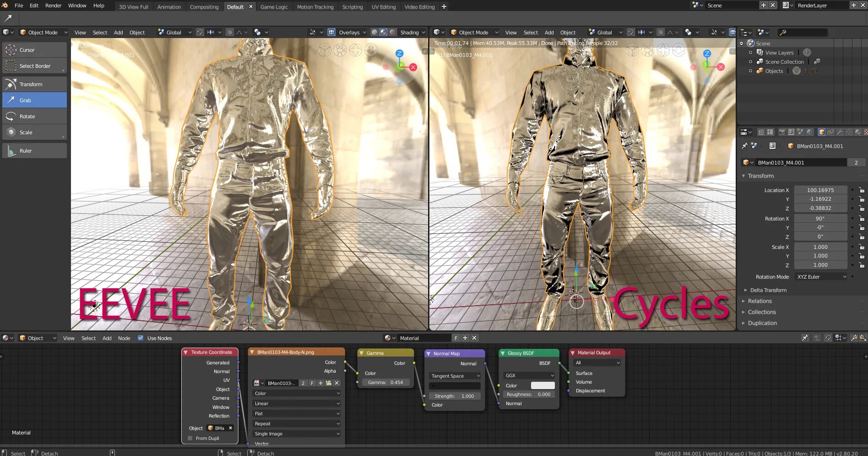Open Add menu in the left viewport header

pos(118,33)
